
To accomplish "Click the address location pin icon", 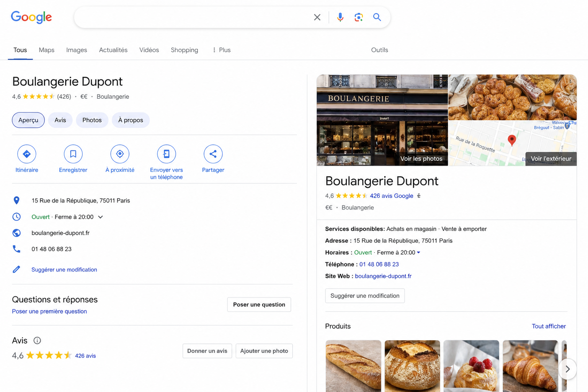I will click(x=16, y=200).
